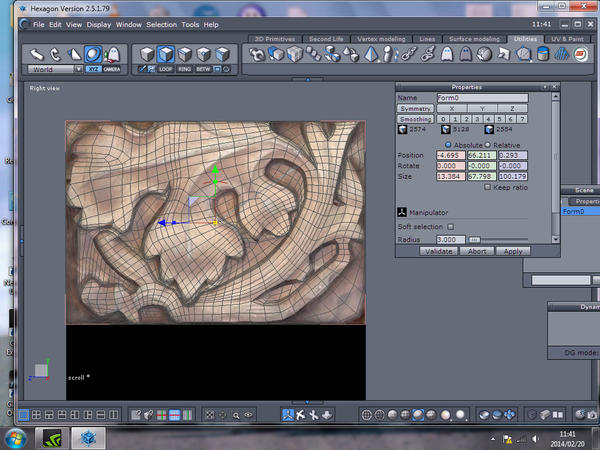Select the Absolute radio button

(x=448, y=144)
